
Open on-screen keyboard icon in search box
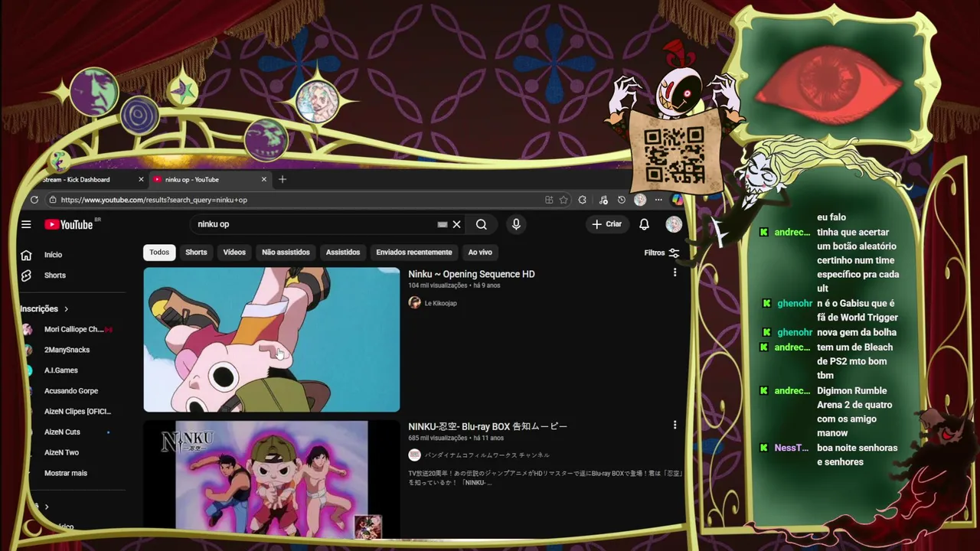click(x=442, y=224)
